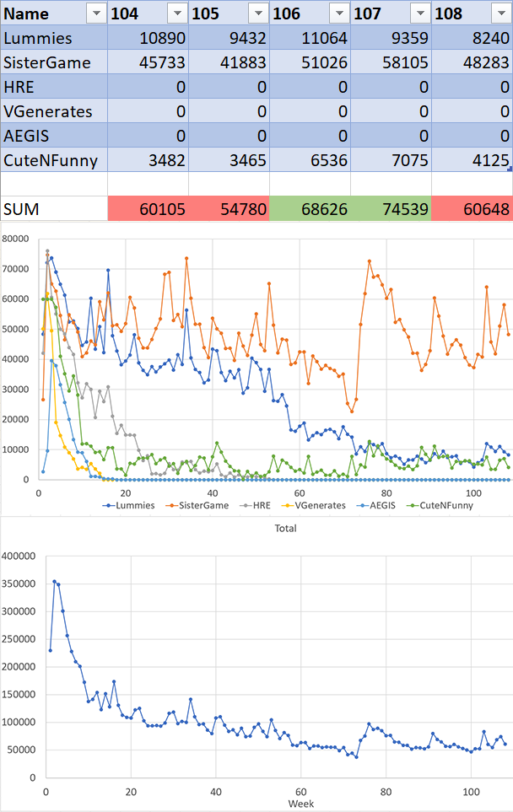Screen dimensions: 513x812
Task: Select the cell containing 9359
Action: coord(391,38)
